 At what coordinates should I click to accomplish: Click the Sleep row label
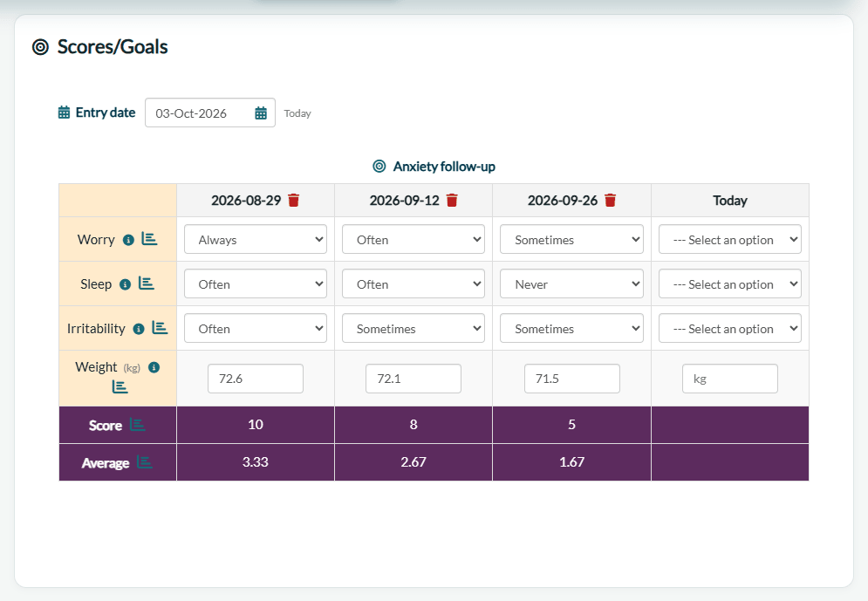(x=96, y=283)
